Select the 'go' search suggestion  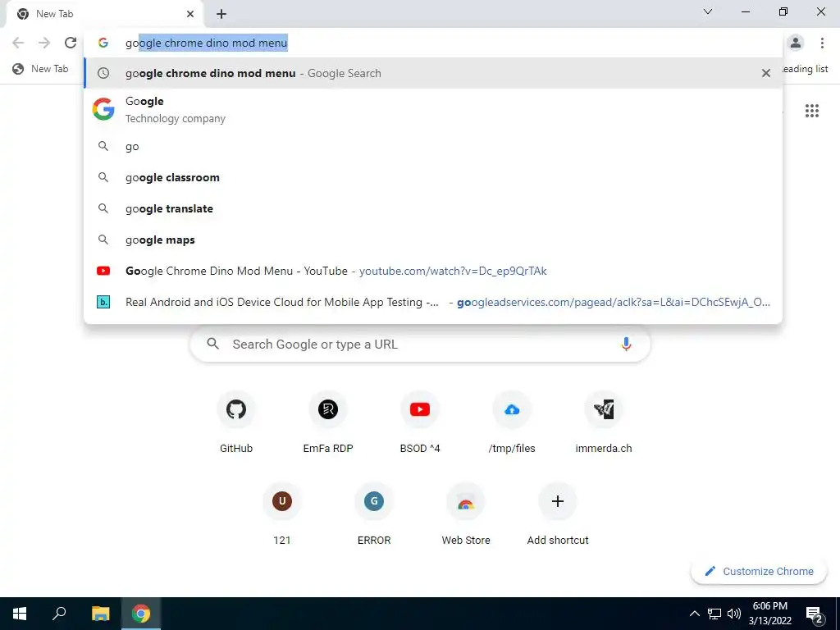433,146
